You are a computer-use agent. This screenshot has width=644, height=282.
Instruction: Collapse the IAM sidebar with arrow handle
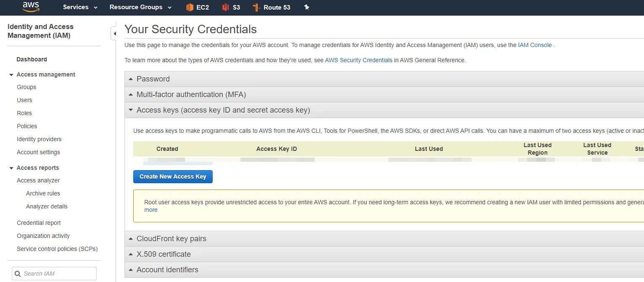[114, 34]
